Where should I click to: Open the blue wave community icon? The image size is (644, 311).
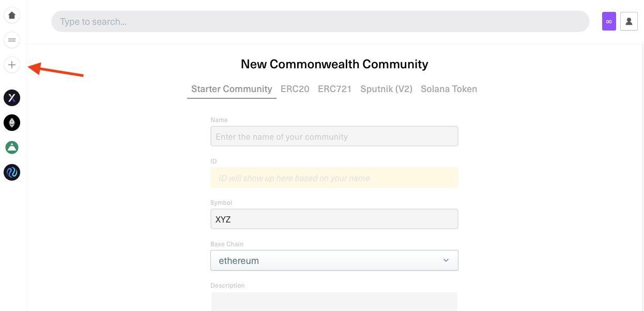[x=12, y=172]
